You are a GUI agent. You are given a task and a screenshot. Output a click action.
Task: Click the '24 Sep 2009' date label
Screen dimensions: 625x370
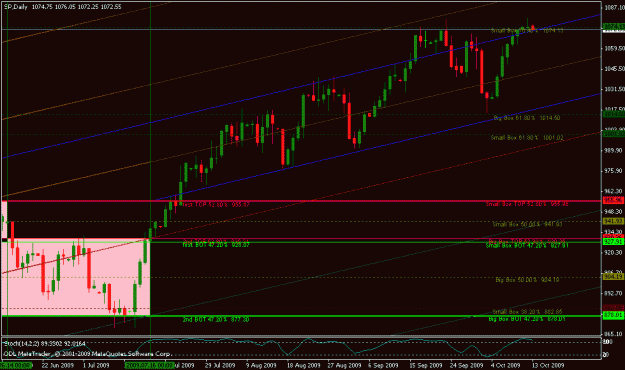pos(466,365)
